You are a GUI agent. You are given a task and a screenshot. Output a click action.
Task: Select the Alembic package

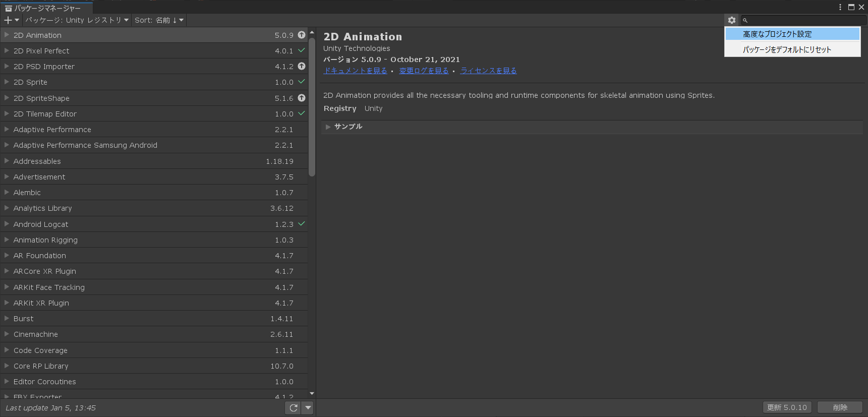click(154, 192)
